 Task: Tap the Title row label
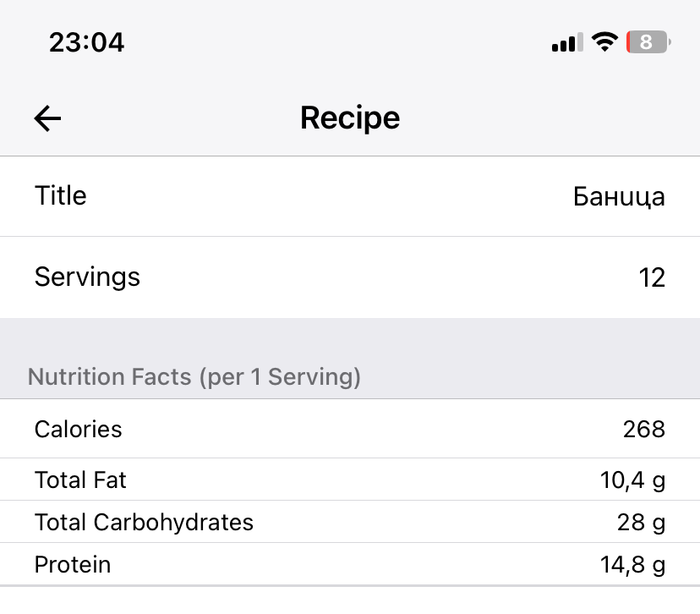click(x=61, y=196)
